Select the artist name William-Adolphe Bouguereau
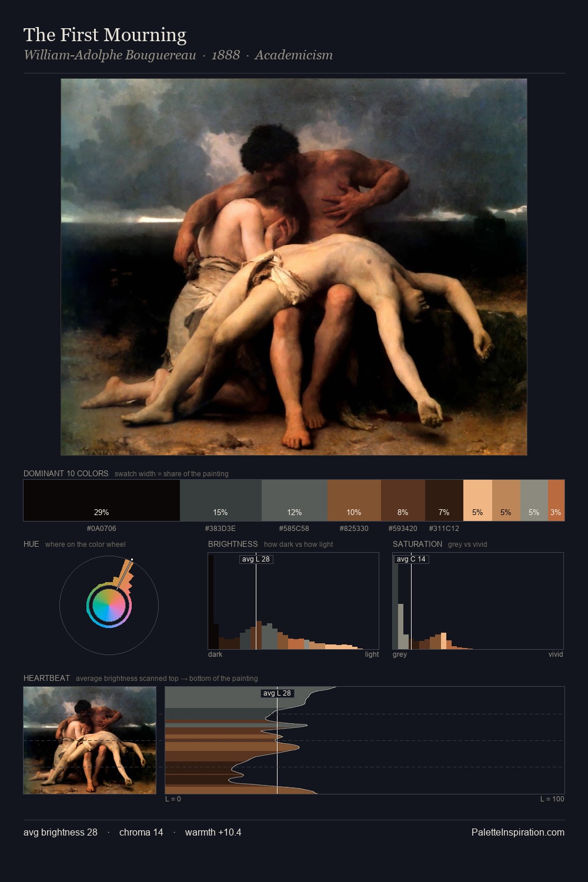Screen dimensions: 588x882 pos(109,55)
